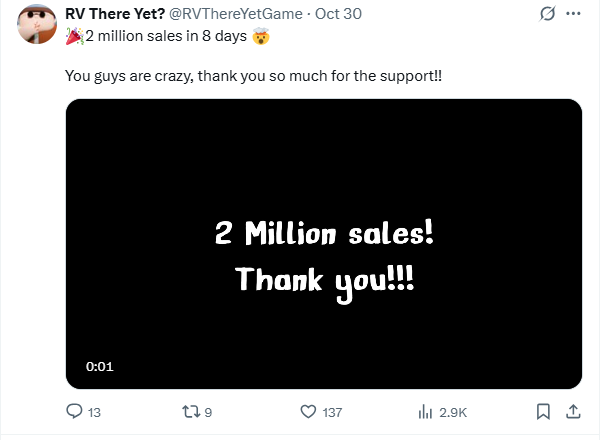Viewport: 603px width, 440px height.
Task: Open the view analytics bar chart icon
Action: 424,412
